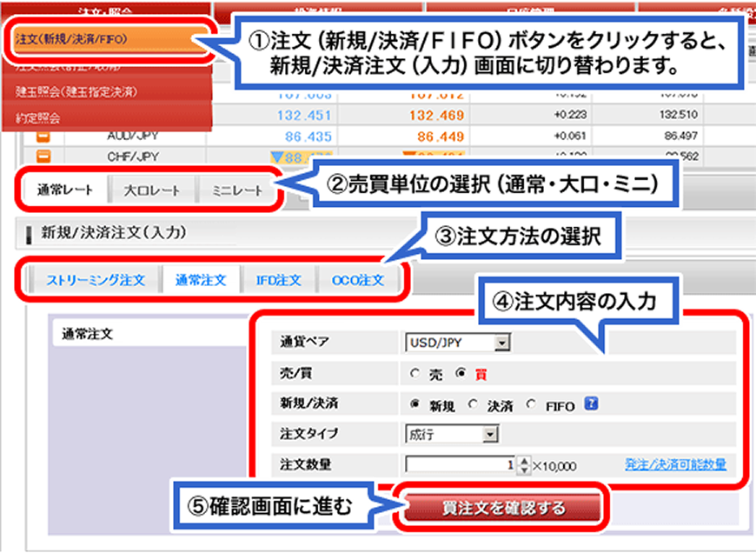This screenshot has height=553, width=756.
Task: Select the 売 (sell) radio button
Action: click(413, 372)
